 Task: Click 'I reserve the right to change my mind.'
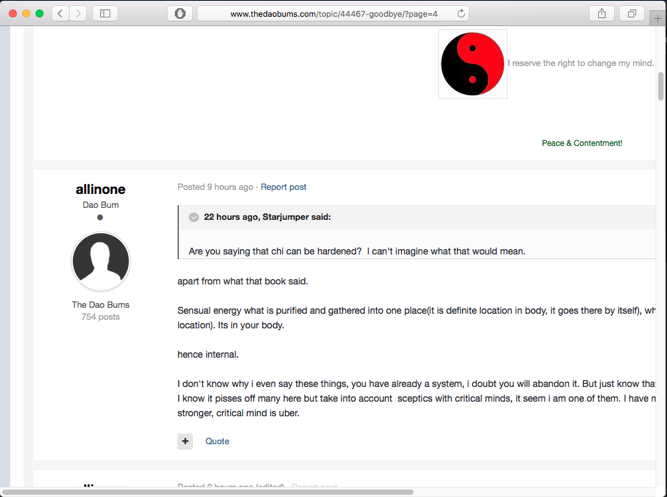pyautogui.click(x=581, y=63)
